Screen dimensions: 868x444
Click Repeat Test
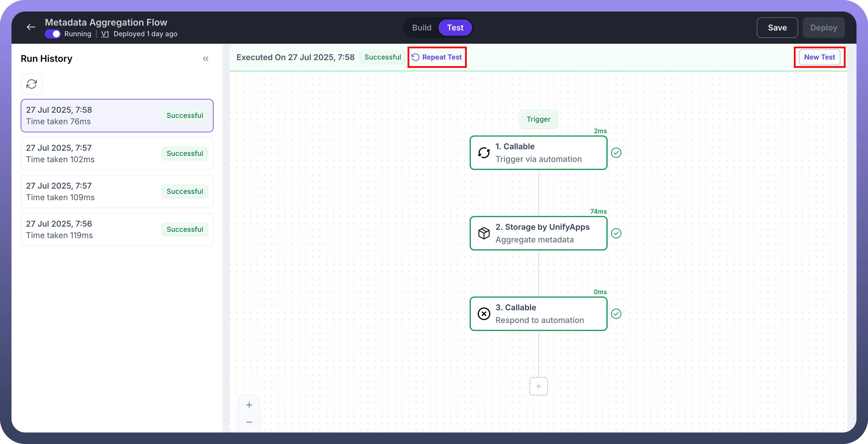pos(437,57)
